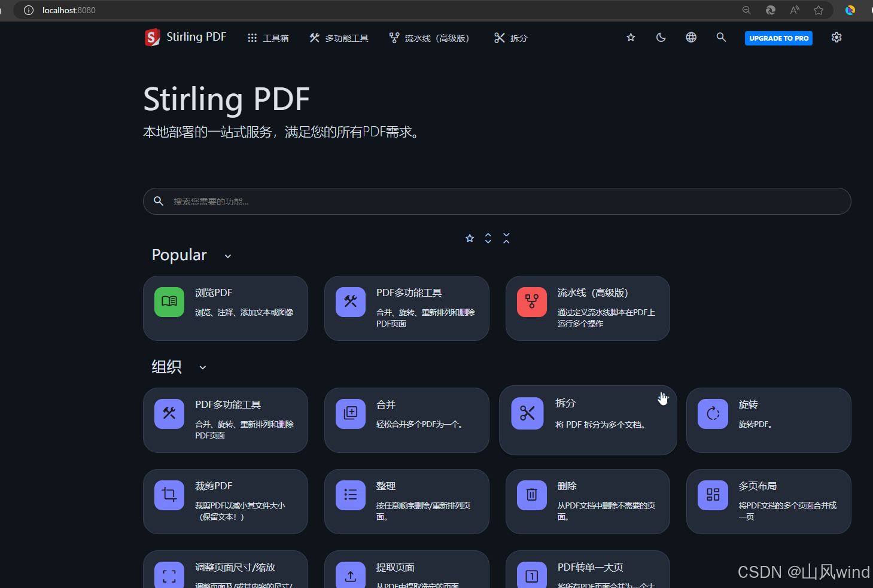Click UPGRADE TO PRO button
Image resolution: width=873 pixels, height=588 pixels.
[x=778, y=38]
